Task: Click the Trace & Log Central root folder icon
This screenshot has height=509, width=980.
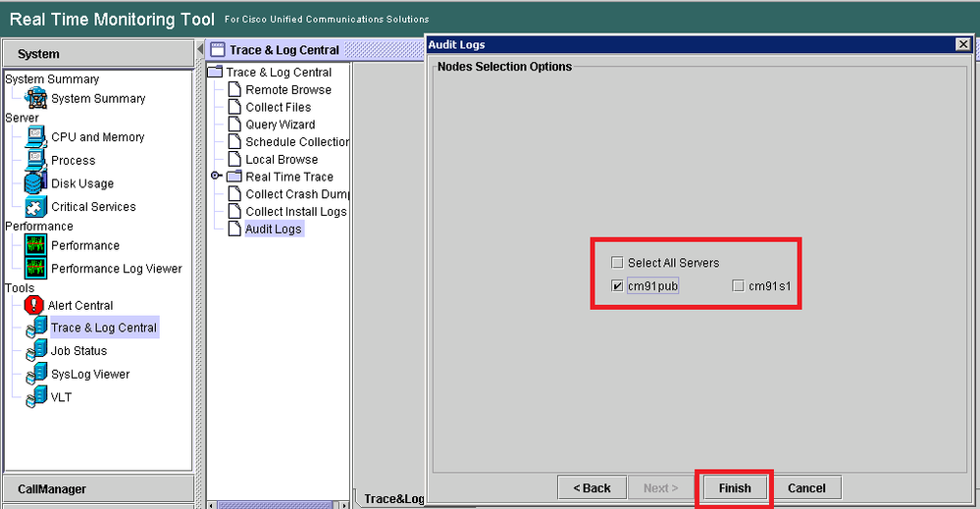Action: click(215, 72)
